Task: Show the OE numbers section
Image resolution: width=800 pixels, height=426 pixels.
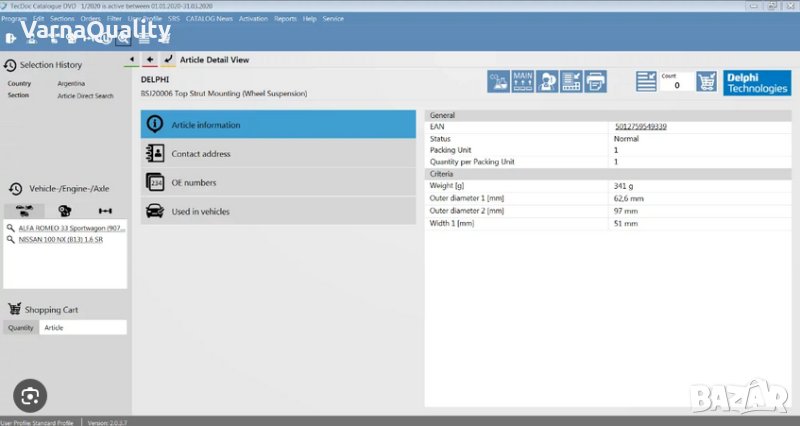Action: click(x=278, y=183)
